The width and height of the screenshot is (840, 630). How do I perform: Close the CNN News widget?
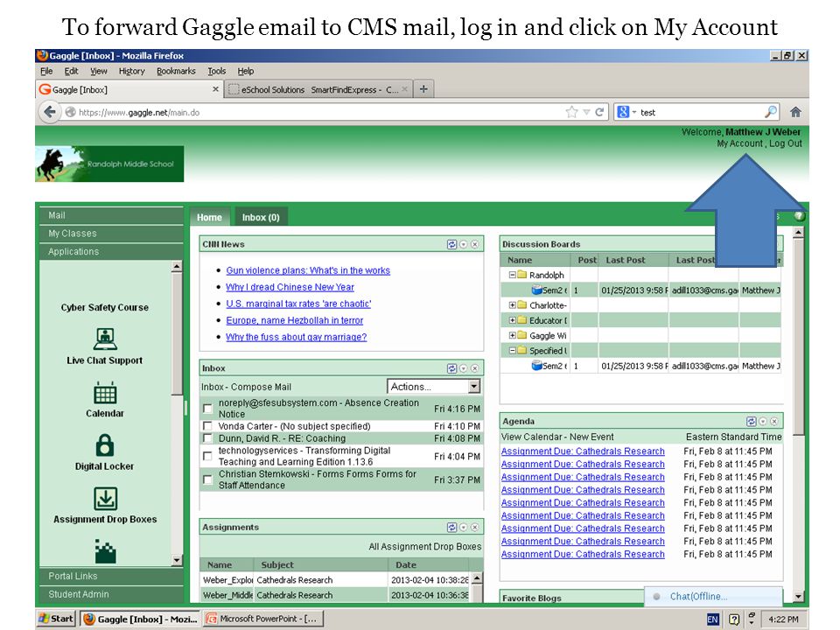pos(474,244)
